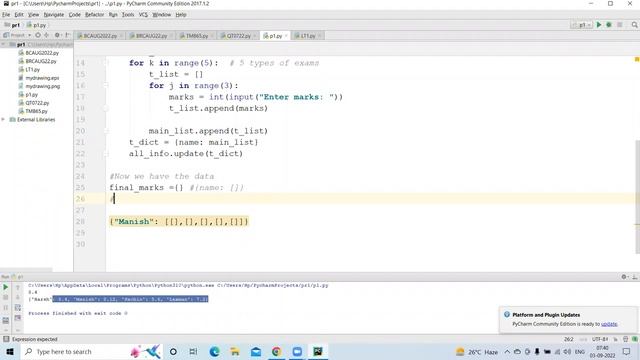Open Run panel settings gear
This screenshot has height=360, width=640.
pyautogui.click(x=624, y=277)
